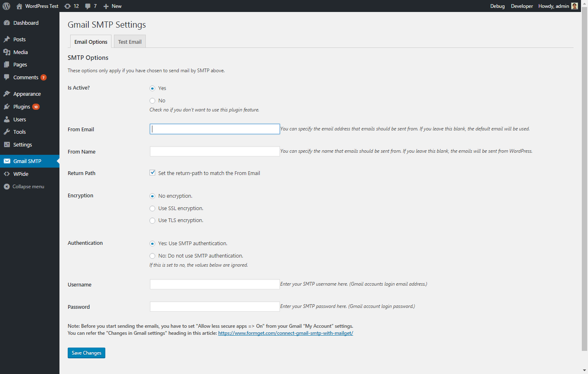Open the Howdy, admin account menu

click(x=553, y=6)
